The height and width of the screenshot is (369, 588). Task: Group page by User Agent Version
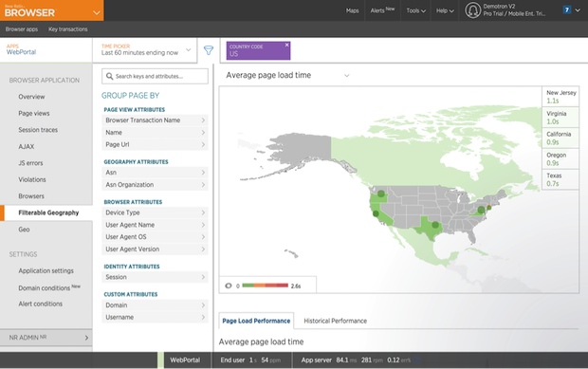click(155, 249)
